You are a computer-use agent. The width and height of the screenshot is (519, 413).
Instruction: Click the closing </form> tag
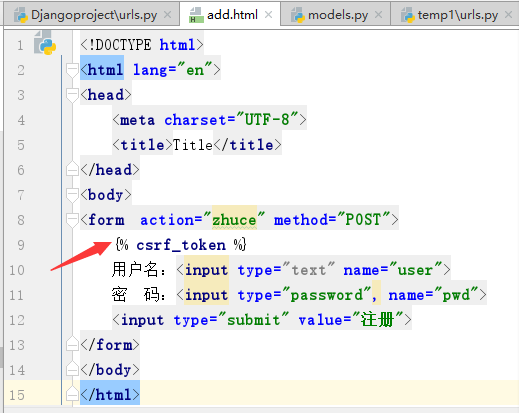(110, 345)
